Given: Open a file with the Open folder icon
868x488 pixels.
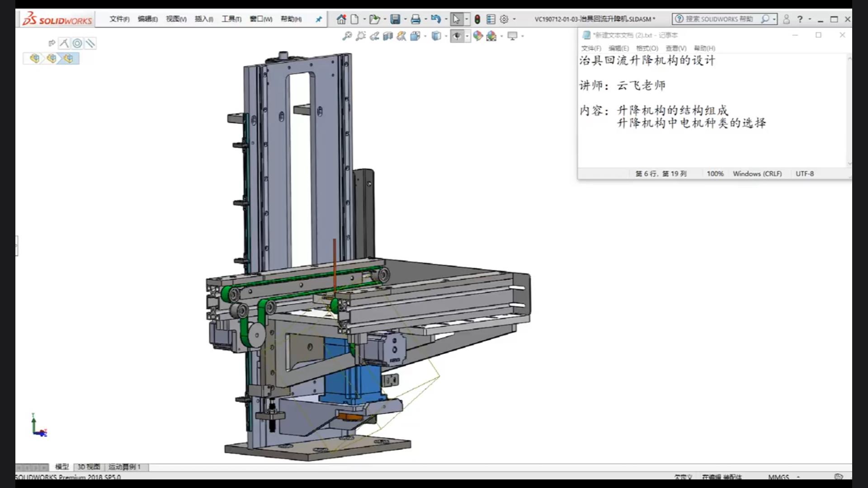Looking at the screenshot, I should coord(374,19).
